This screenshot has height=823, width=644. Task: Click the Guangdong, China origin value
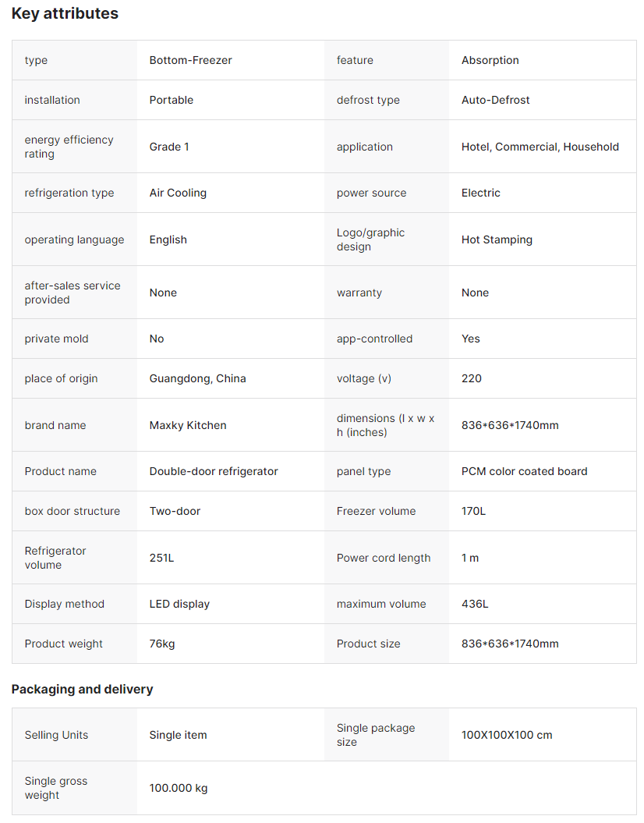click(197, 378)
